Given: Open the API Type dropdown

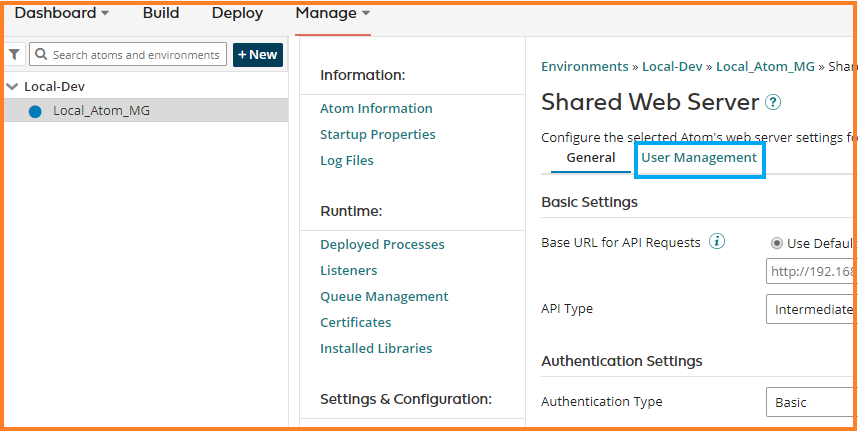Looking at the screenshot, I should [x=810, y=309].
